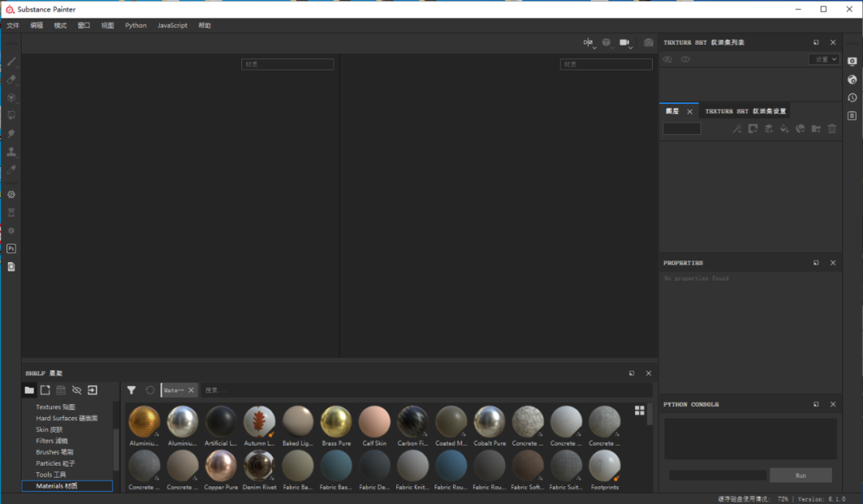The width and height of the screenshot is (863, 504).
Task: Switch to Texture Set 纹理集设置 tab
Action: [746, 111]
